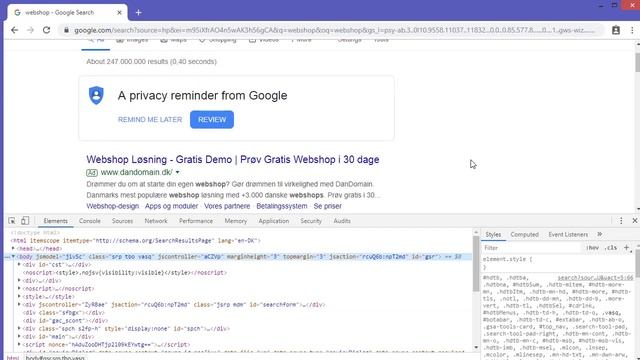This screenshot has height=360, width=640.
Task: Activate the DevTools inspect element picker
Action: (12, 221)
